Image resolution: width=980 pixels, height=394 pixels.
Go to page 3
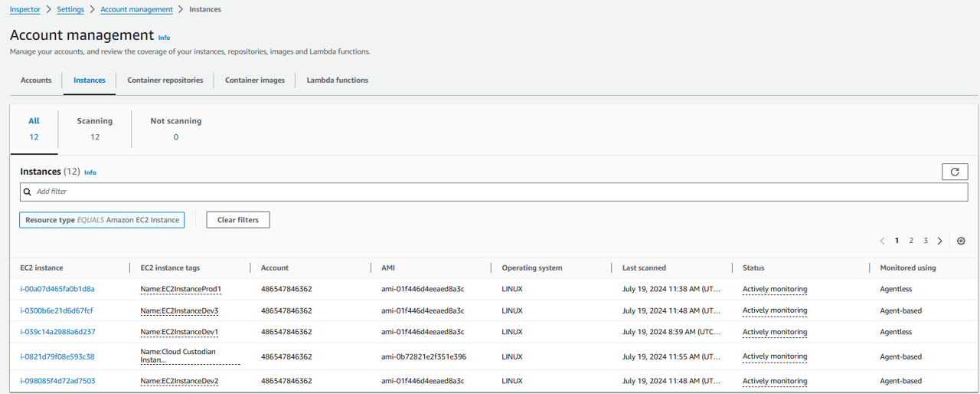926,241
